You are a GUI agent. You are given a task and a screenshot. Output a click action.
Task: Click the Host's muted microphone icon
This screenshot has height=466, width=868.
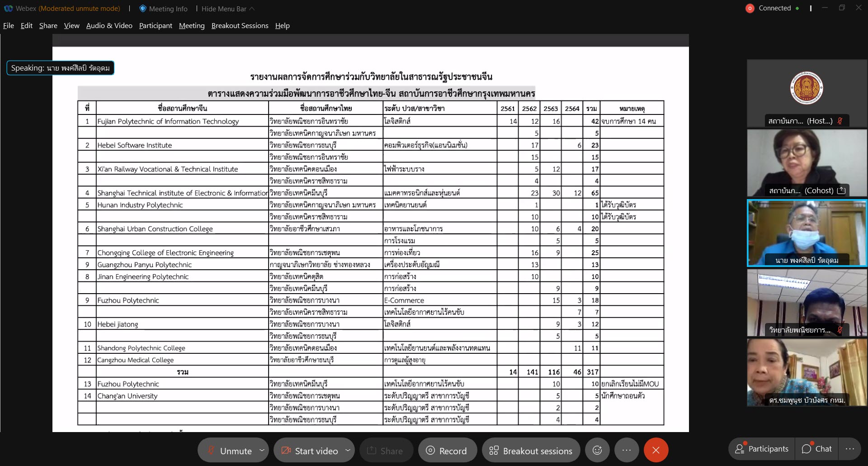pyautogui.click(x=840, y=121)
